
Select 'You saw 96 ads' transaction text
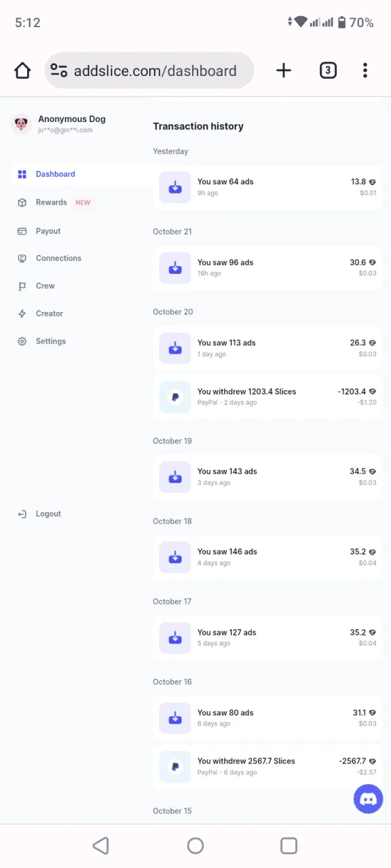tap(225, 262)
